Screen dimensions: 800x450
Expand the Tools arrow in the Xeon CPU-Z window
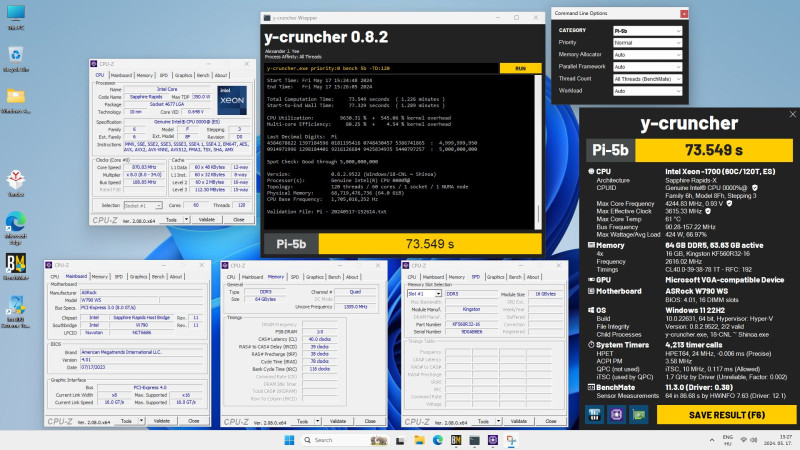(186, 219)
